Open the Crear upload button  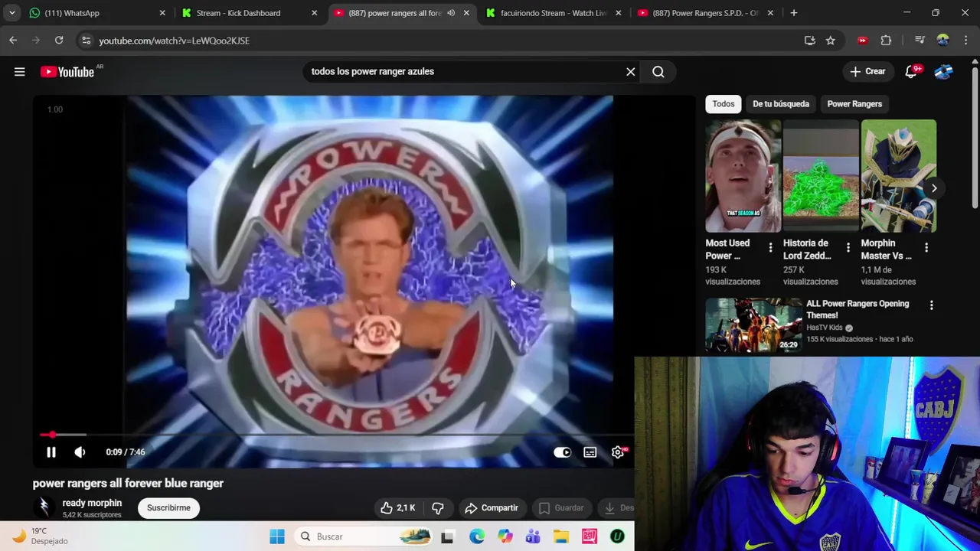867,71
